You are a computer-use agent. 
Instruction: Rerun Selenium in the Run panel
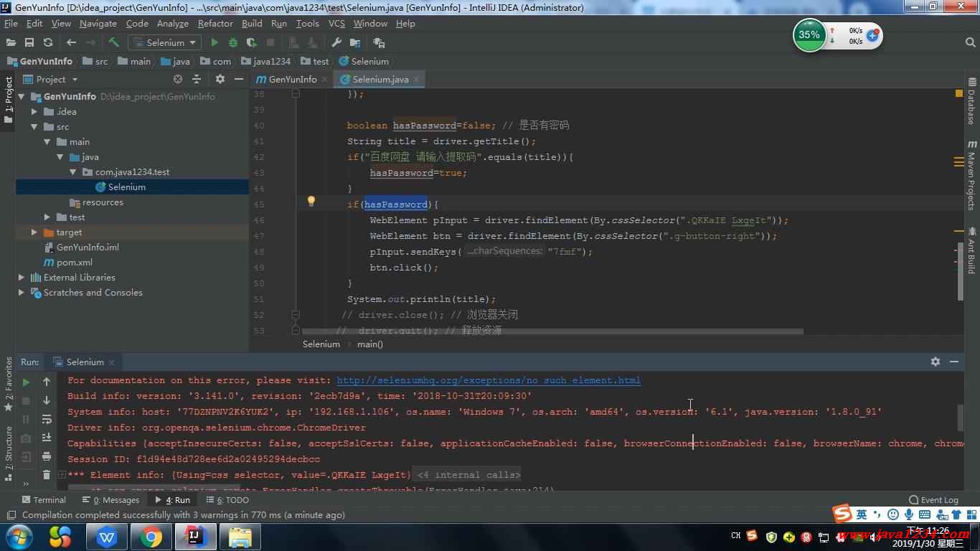point(26,382)
